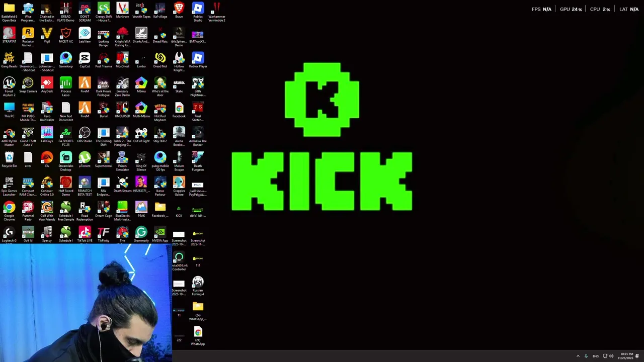Click the Russian Fishing 4 shortcut
The height and width of the screenshot is (362, 644).
(x=198, y=286)
